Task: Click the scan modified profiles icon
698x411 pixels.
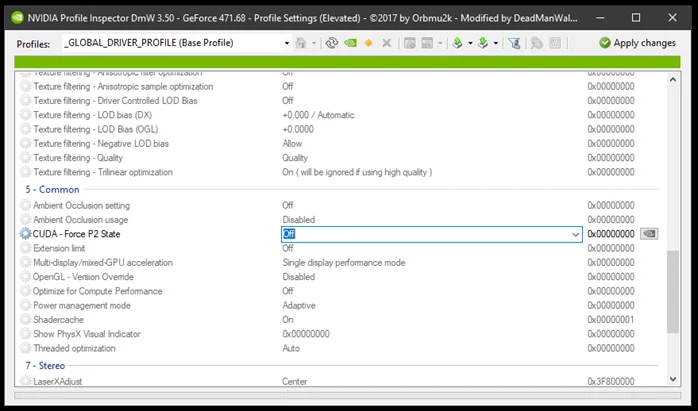Action: [x=537, y=43]
